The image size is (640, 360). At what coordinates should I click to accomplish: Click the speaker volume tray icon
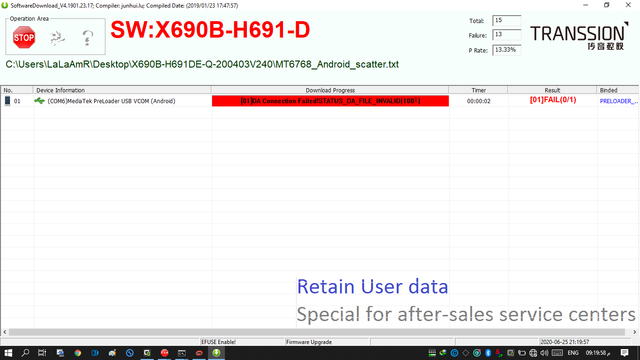point(544,353)
